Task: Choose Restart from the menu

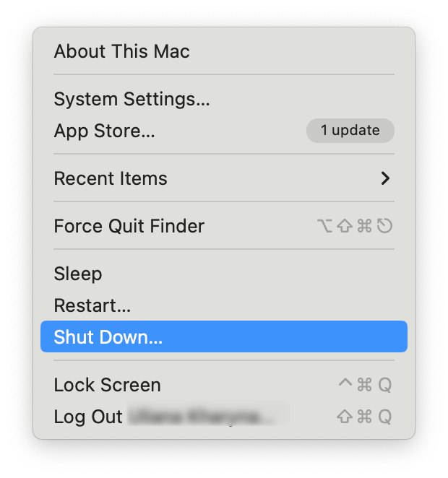Action: (92, 305)
